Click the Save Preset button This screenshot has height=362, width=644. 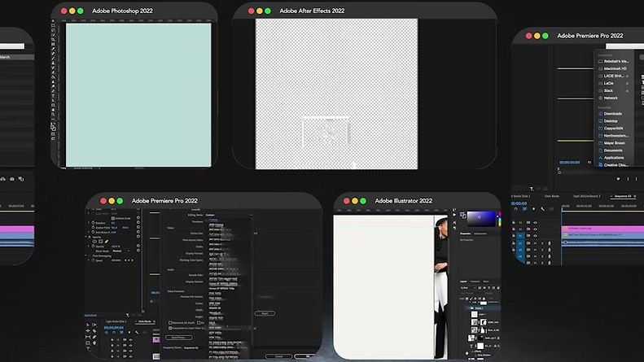[x=178, y=338]
